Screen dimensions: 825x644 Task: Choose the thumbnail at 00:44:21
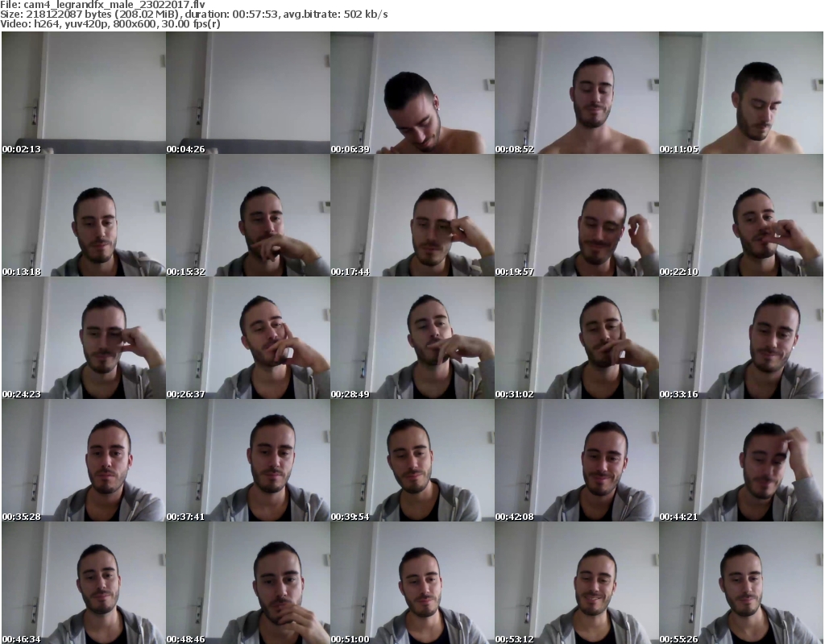tap(741, 460)
